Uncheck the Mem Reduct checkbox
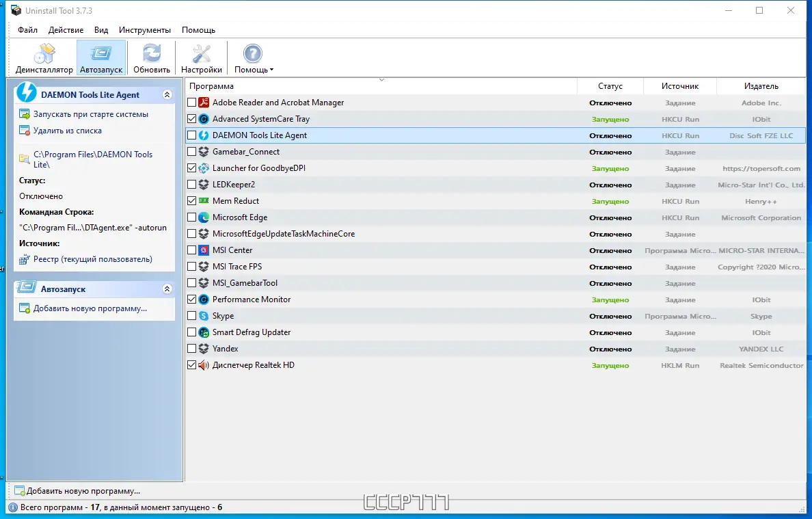The width and height of the screenshot is (812, 519). (x=191, y=201)
